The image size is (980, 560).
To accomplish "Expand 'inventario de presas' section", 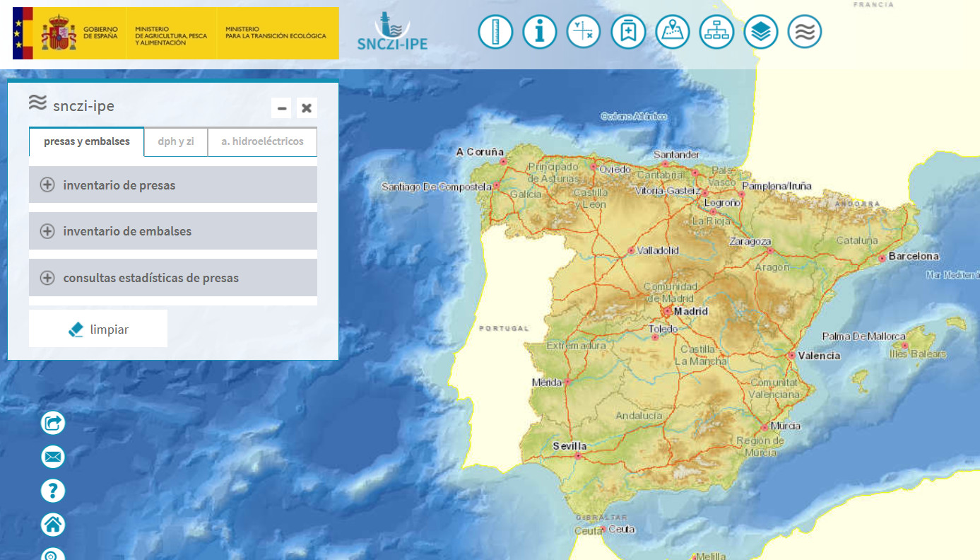I will coord(173,185).
